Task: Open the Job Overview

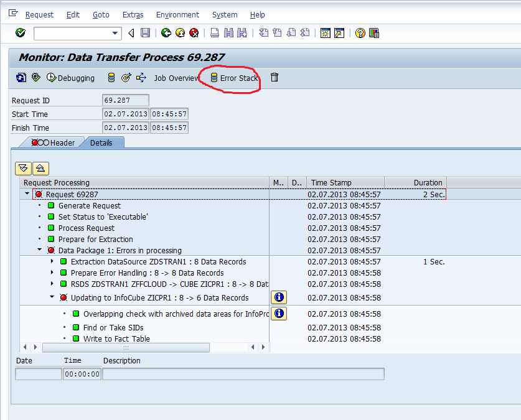Action: (172, 78)
